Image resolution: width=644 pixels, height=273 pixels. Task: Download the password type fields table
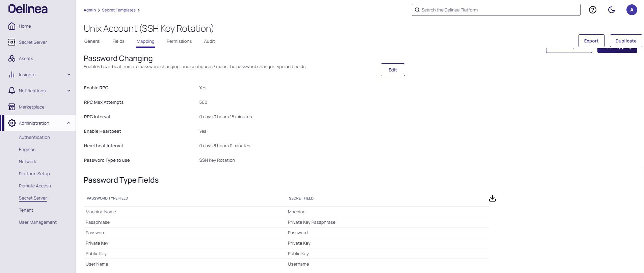click(x=492, y=199)
